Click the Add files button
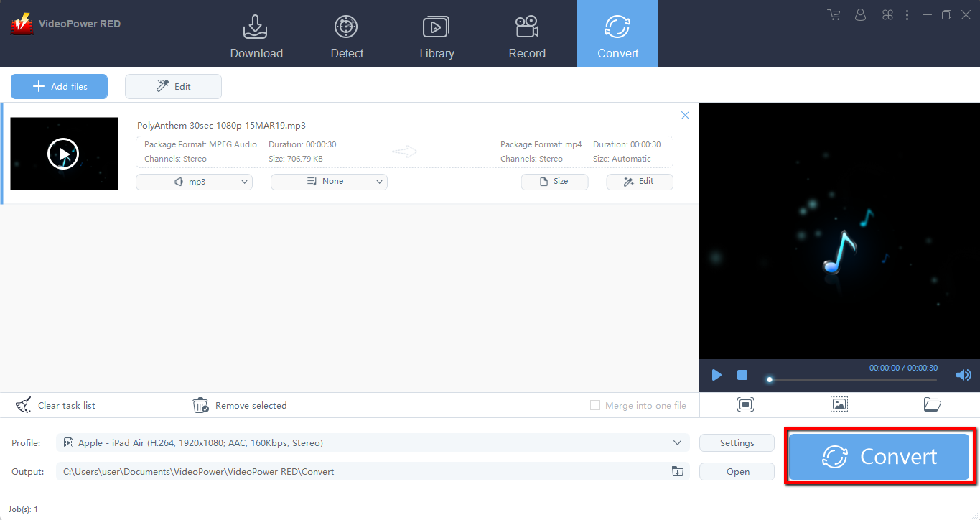Viewport: 980px width, 520px height. (59, 86)
